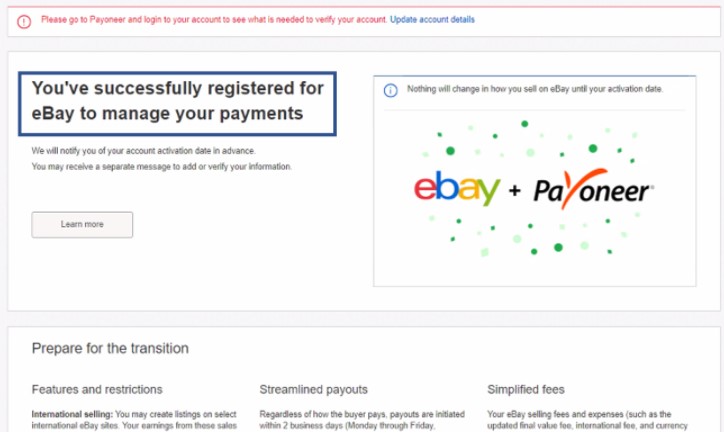Click the separate message verify information sentence
This screenshot has height=441, width=724.
tap(161, 166)
